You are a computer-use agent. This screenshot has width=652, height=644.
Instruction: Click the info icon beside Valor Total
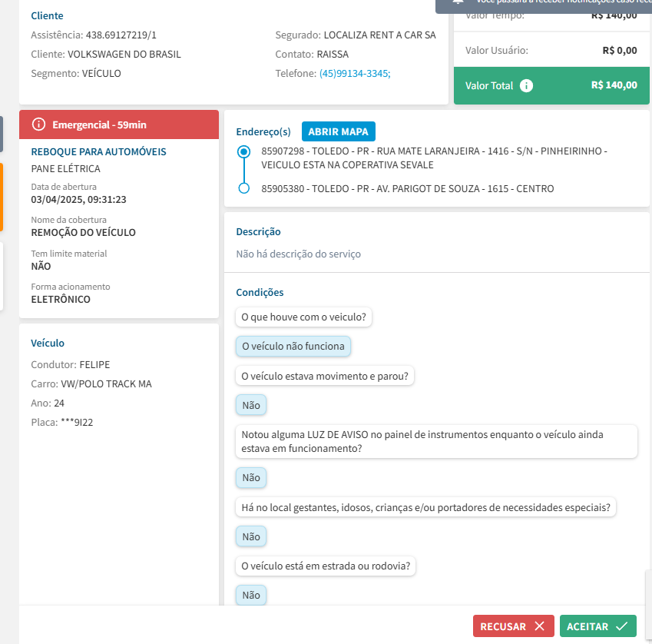526,85
